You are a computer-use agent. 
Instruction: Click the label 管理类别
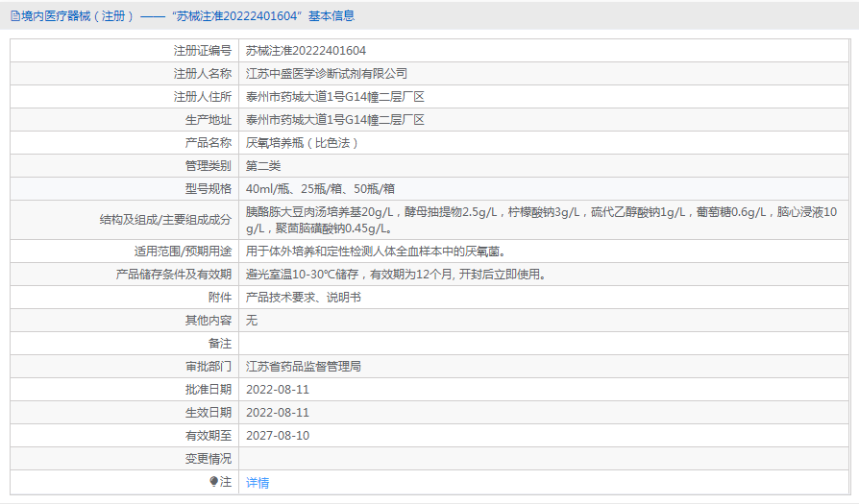(x=209, y=166)
